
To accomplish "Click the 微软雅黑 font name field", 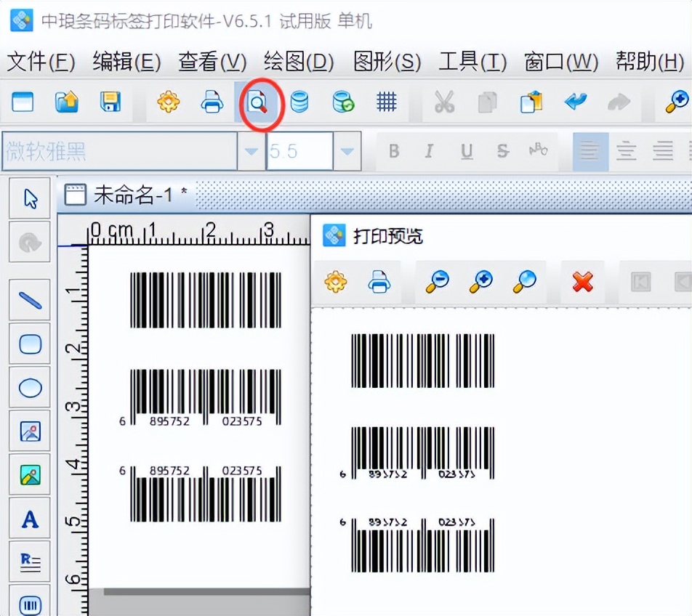I will click(120, 151).
